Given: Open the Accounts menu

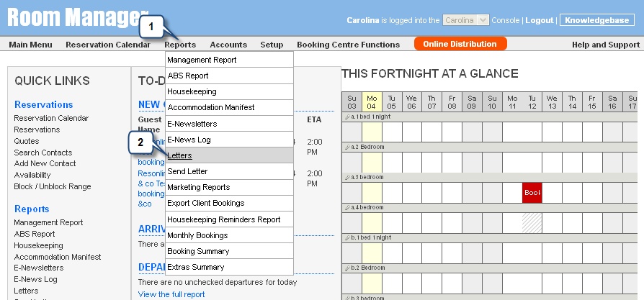Looking at the screenshot, I should coord(228,45).
